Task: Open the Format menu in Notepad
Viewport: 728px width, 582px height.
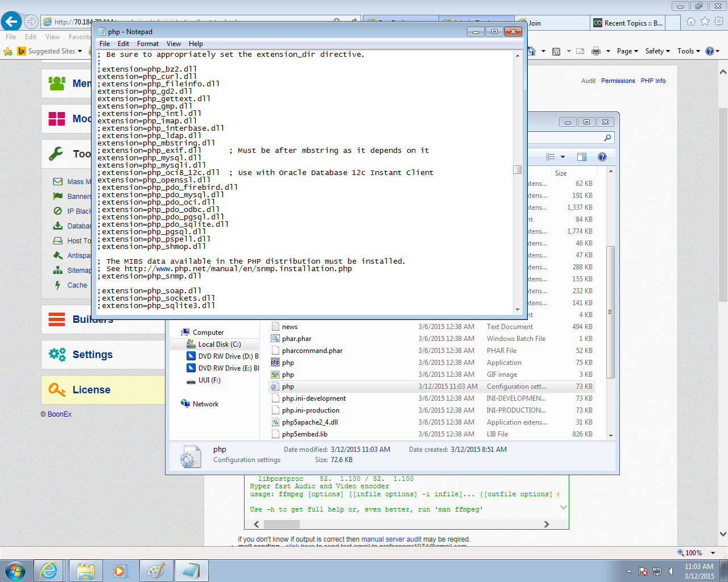Action: 148,44
